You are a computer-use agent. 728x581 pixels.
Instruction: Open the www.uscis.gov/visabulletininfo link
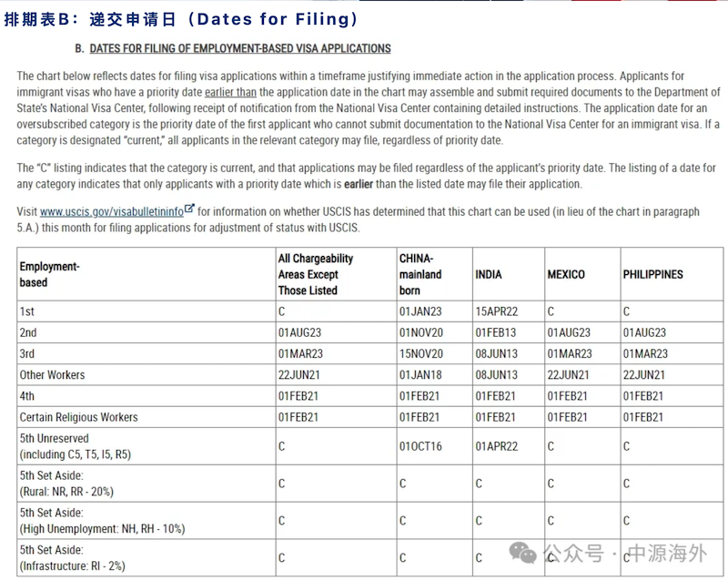(x=111, y=211)
